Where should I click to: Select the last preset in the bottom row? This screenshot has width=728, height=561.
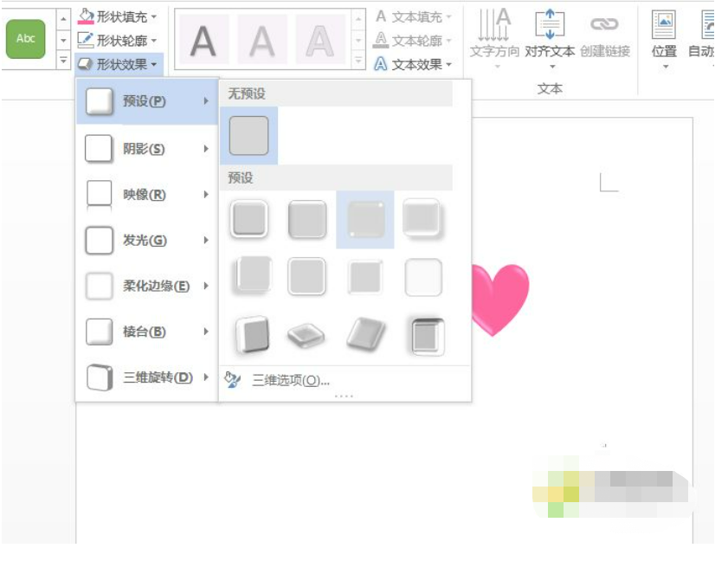(424, 335)
